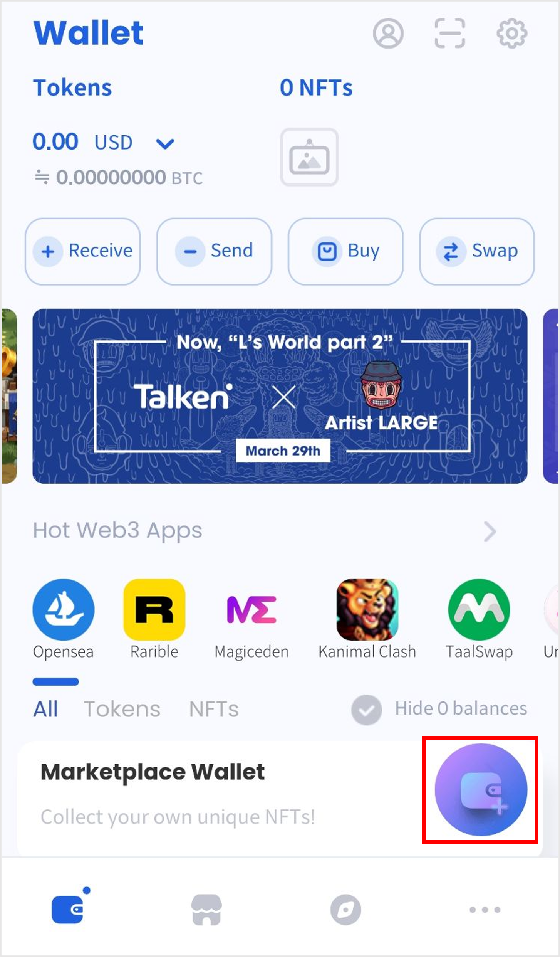
Task: Toggle Hide 0 balances checkbox
Action: (x=366, y=710)
